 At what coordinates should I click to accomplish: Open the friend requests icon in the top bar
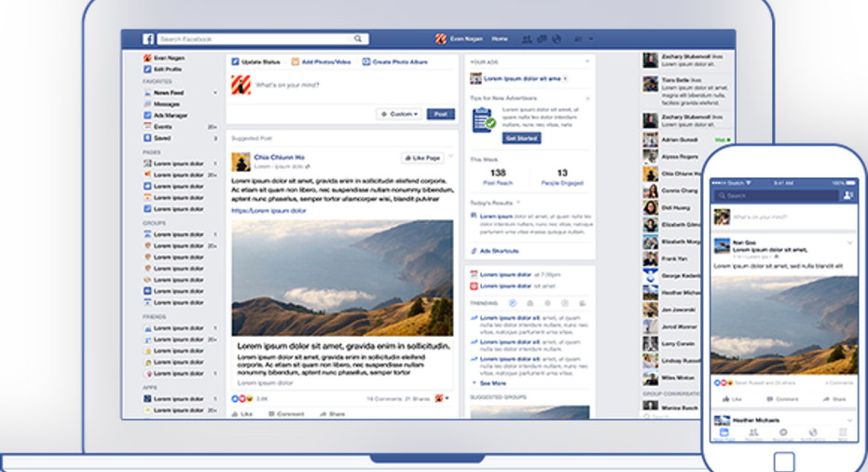coord(527,39)
